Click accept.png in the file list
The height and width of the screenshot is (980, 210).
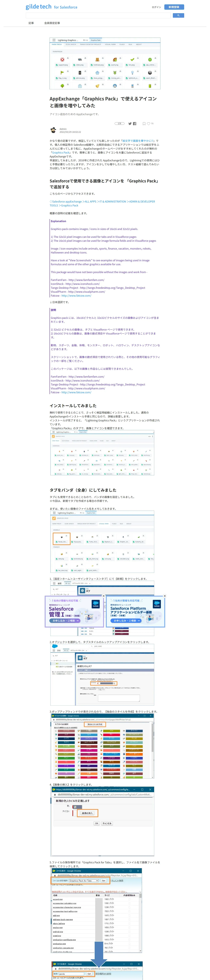pos(58,899)
